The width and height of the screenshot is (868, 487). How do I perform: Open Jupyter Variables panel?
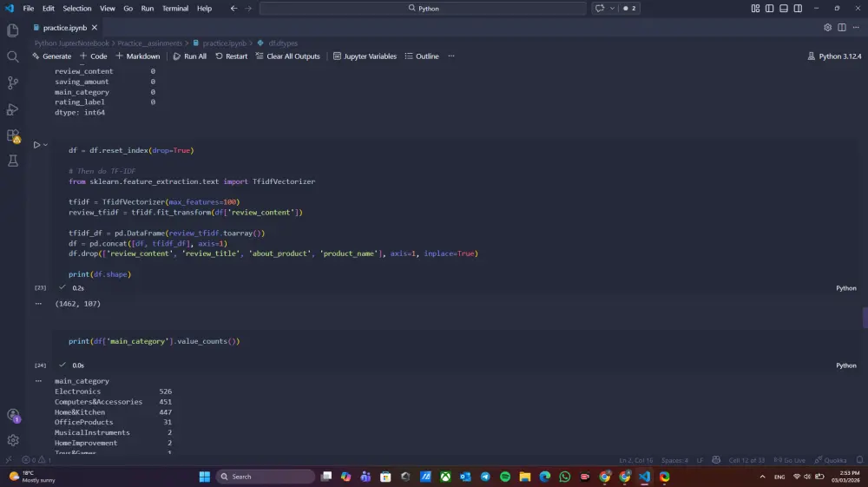(x=365, y=56)
